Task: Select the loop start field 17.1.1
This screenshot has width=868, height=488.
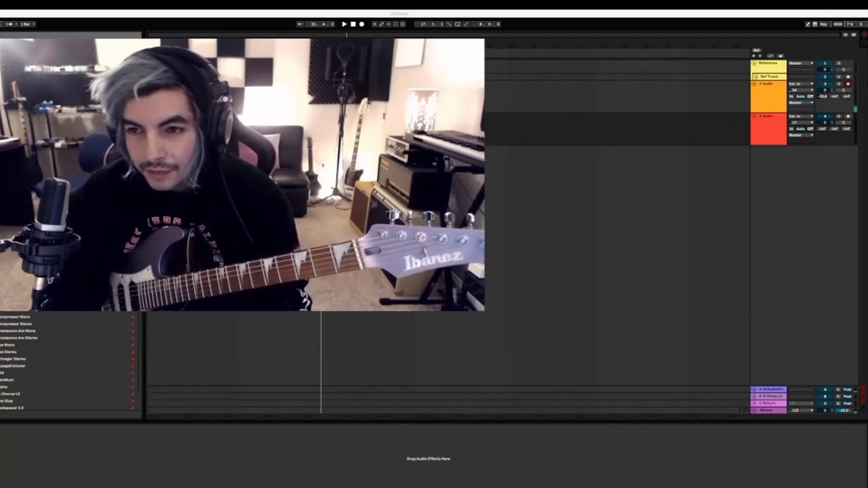Action: [430, 24]
